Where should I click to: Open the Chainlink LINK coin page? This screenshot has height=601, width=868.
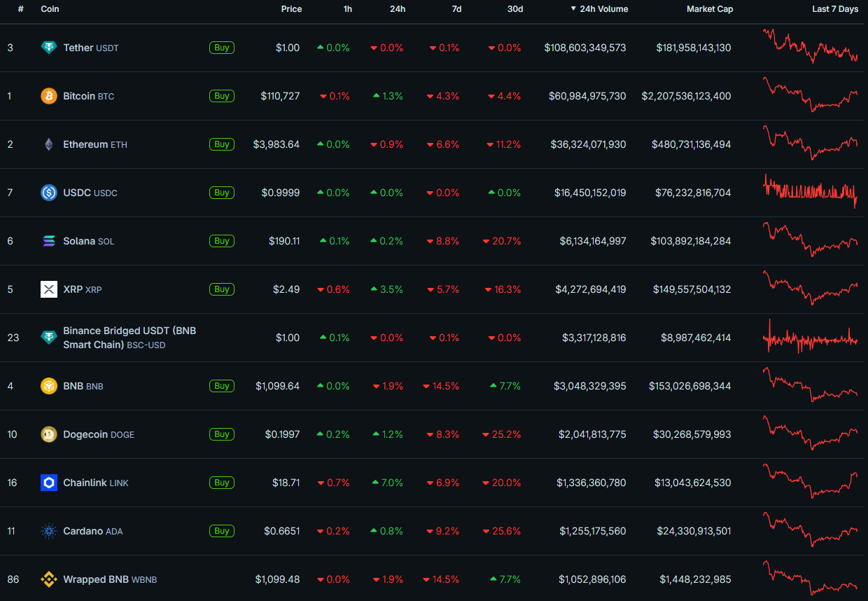[96, 483]
